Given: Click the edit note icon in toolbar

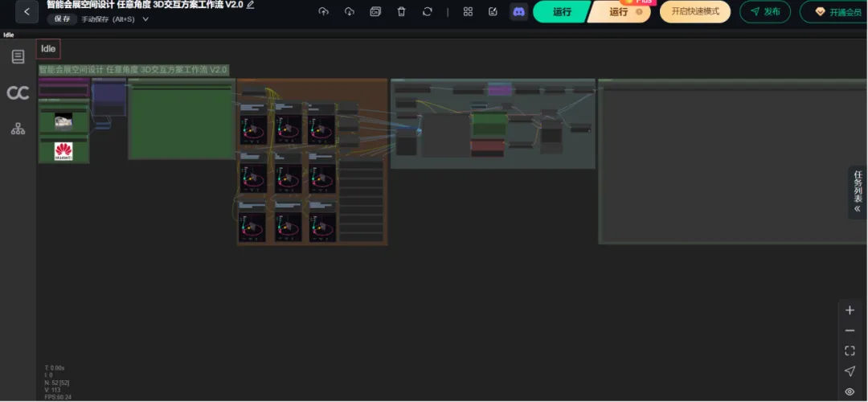Looking at the screenshot, I should (493, 11).
